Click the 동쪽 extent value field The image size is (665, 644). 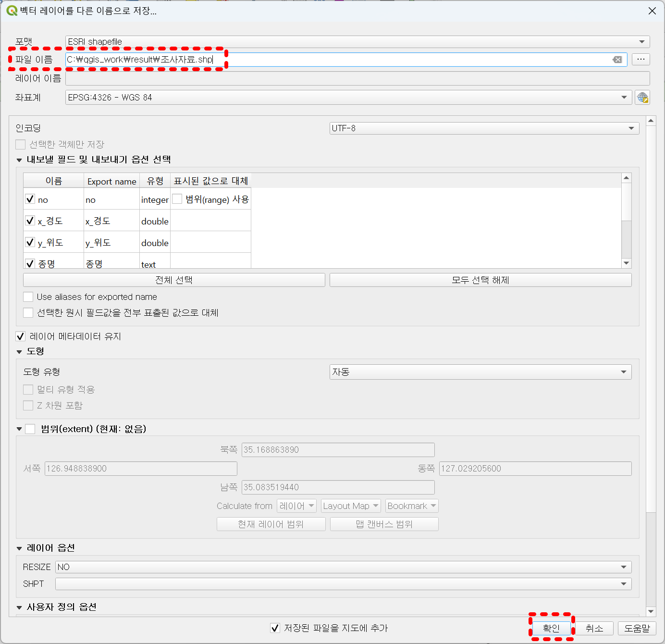535,469
